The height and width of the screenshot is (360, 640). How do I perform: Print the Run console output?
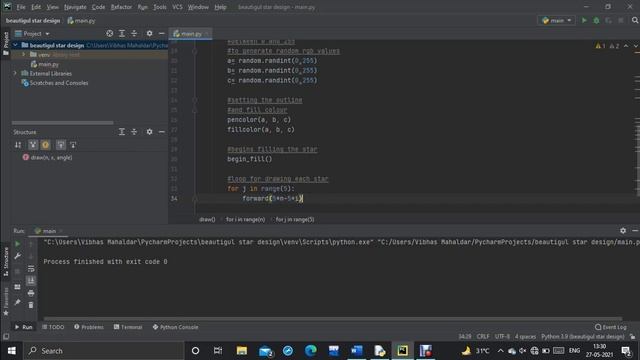tap(31, 293)
